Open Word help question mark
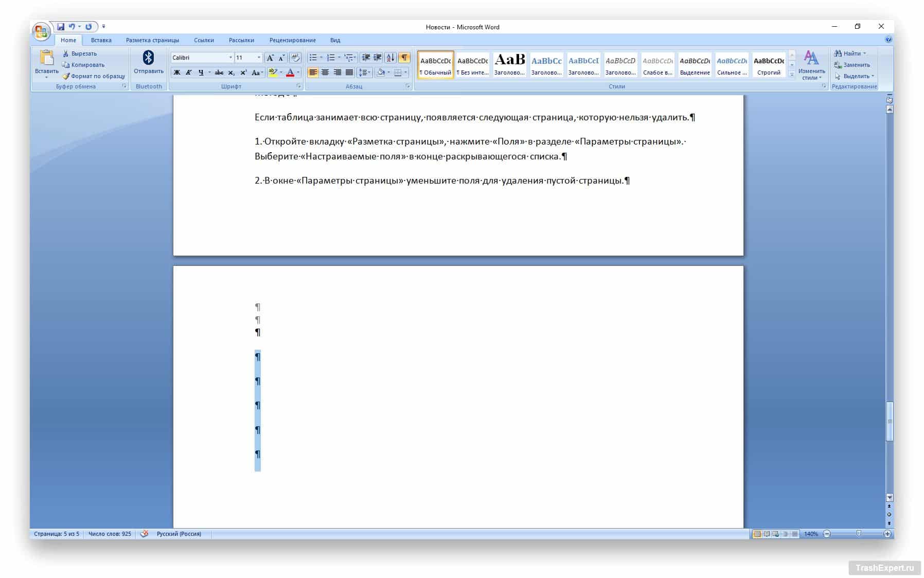The height and width of the screenshot is (578, 924). [889, 40]
